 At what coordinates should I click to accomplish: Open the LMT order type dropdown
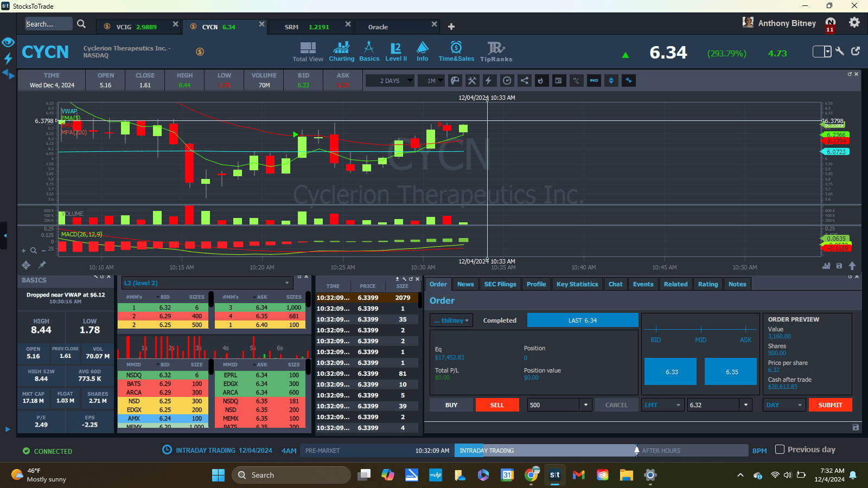pyautogui.click(x=663, y=405)
